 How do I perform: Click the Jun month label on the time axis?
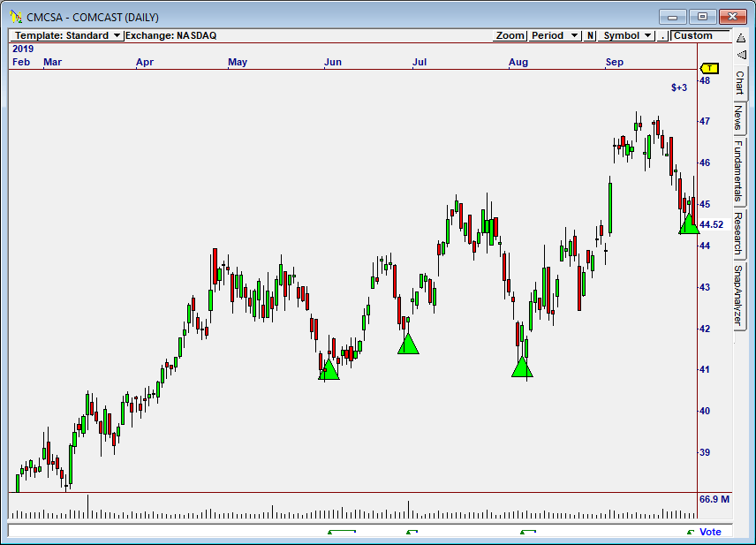click(x=333, y=62)
